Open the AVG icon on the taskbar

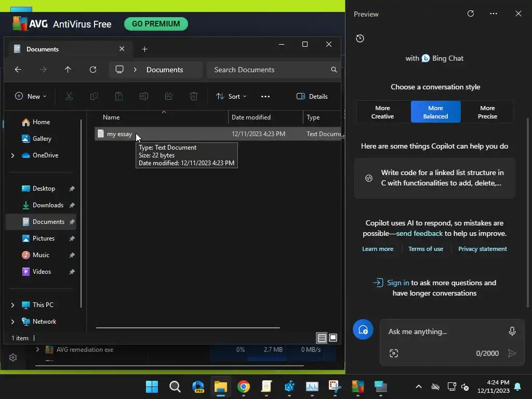pos(357,387)
